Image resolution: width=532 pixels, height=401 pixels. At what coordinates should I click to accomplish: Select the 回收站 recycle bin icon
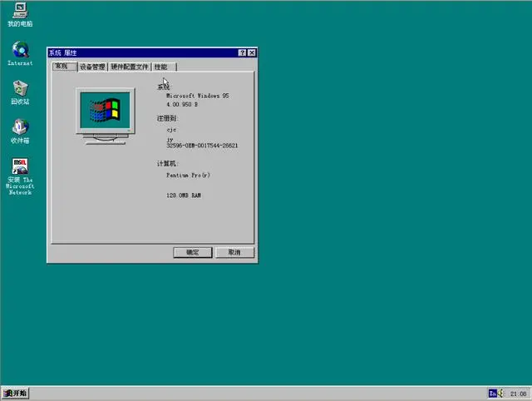click(20, 92)
